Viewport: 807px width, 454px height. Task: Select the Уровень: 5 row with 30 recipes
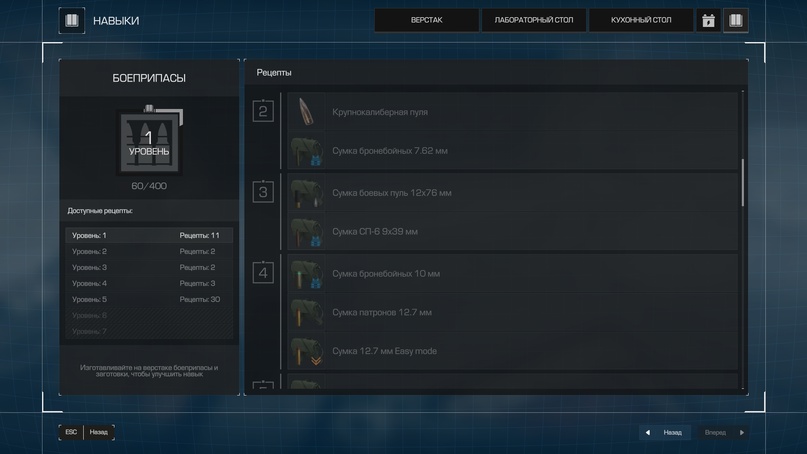[x=149, y=300]
